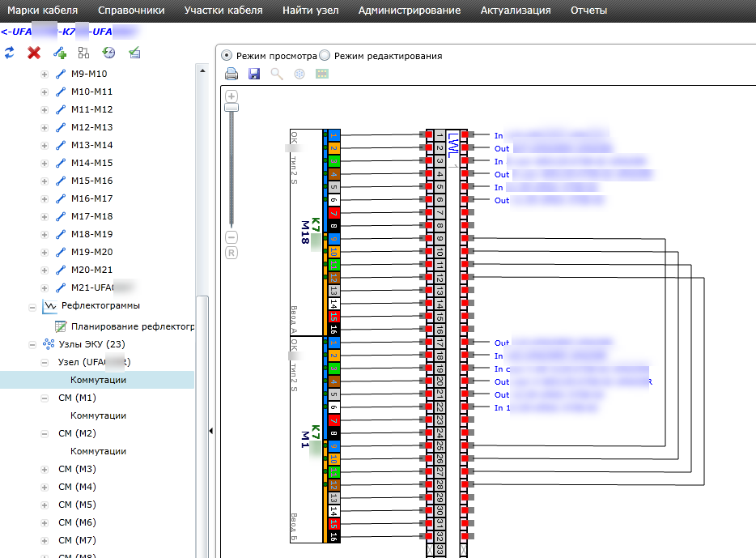Open Коммутации under СМ (М2)
Viewport: 756px width, 558px height.
[99, 451]
